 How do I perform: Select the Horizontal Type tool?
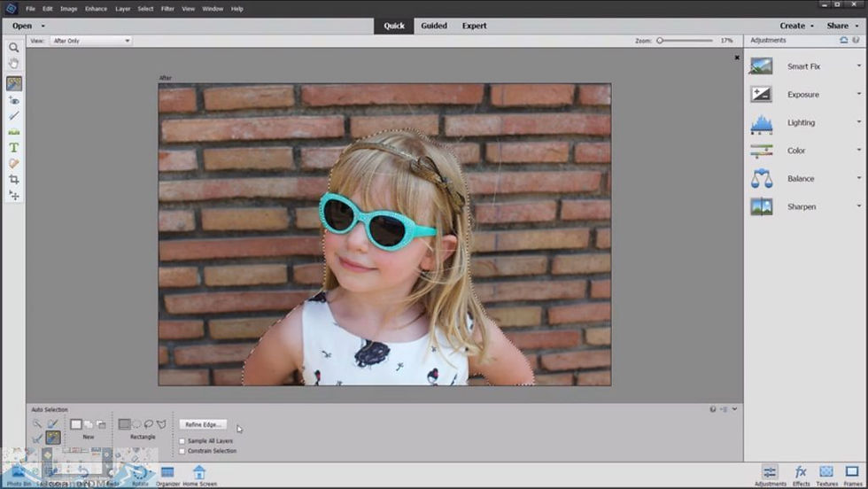tap(14, 147)
